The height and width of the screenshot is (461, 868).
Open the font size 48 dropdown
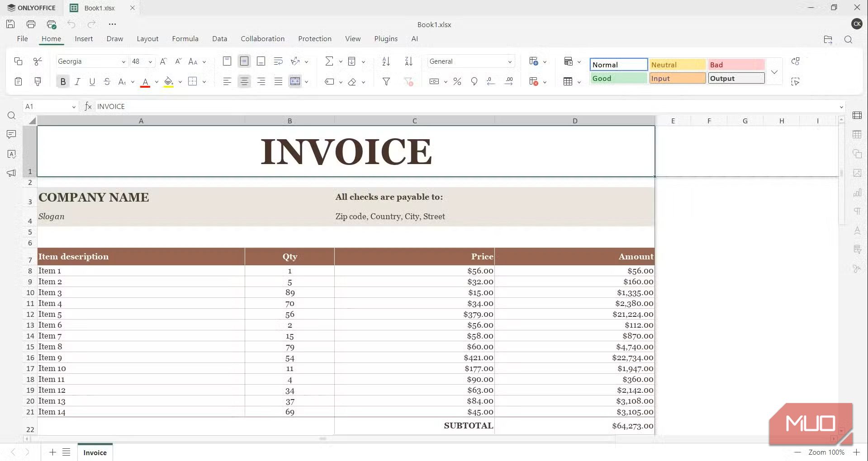[150, 62]
